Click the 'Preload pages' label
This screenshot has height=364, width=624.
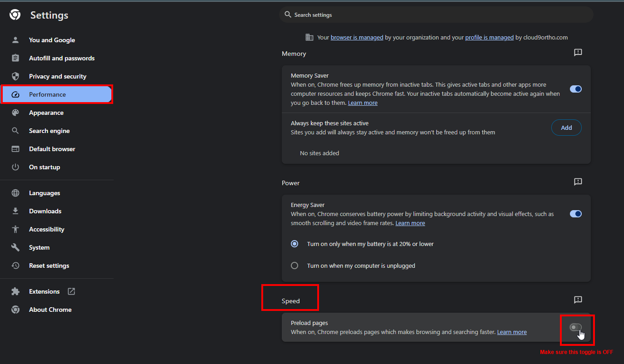(309, 323)
